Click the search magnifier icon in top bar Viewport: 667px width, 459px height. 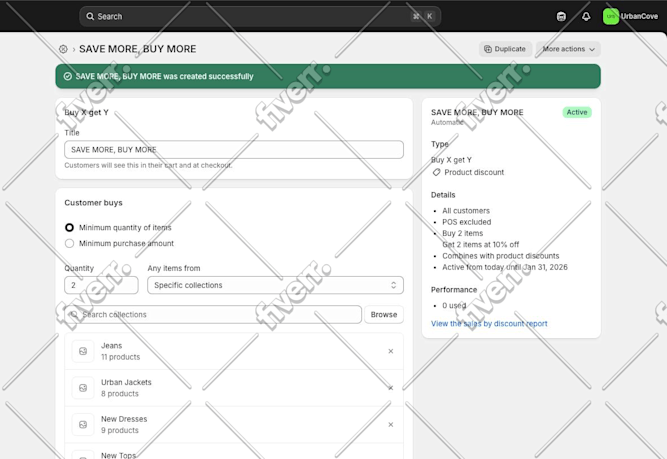[x=90, y=16]
